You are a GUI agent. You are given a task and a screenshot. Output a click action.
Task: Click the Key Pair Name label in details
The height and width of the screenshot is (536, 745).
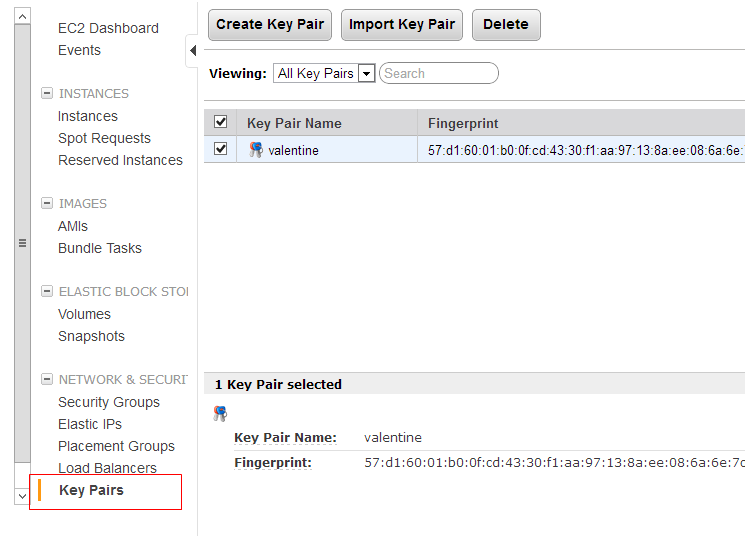285,438
